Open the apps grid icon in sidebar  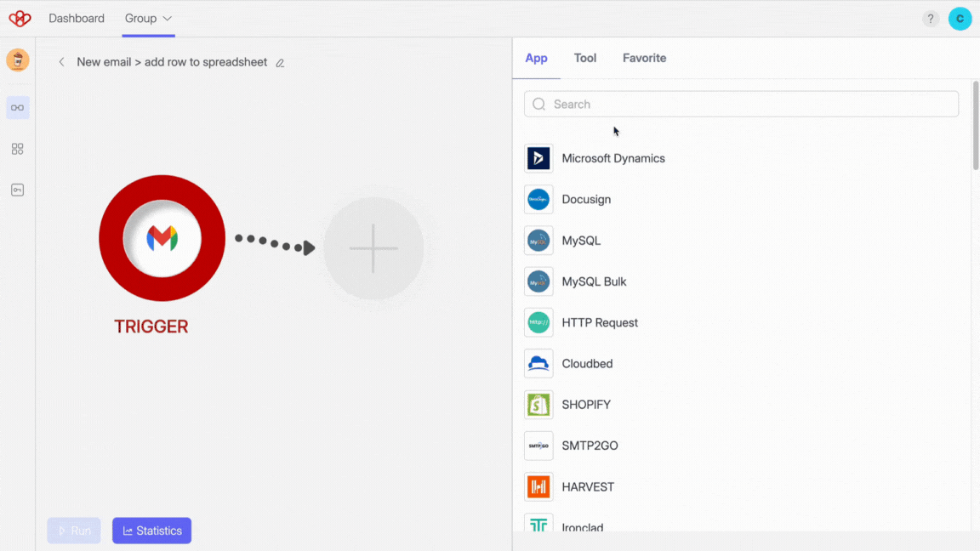click(18, 149)
